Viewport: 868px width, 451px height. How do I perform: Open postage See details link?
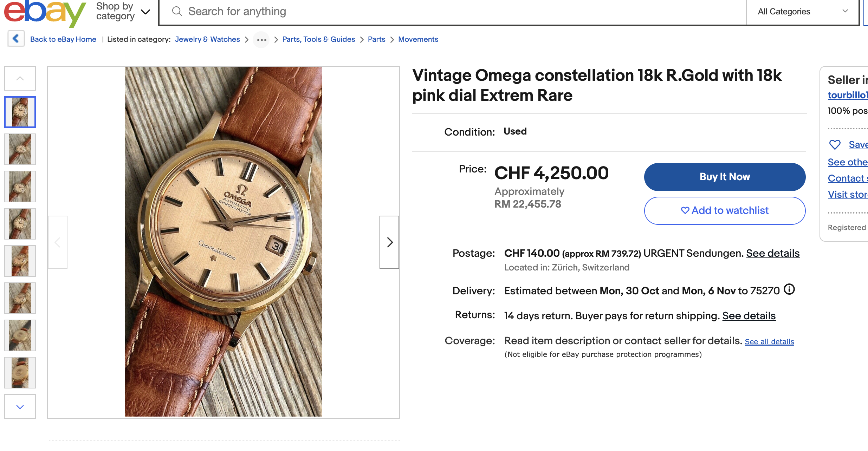click(773, 253)
